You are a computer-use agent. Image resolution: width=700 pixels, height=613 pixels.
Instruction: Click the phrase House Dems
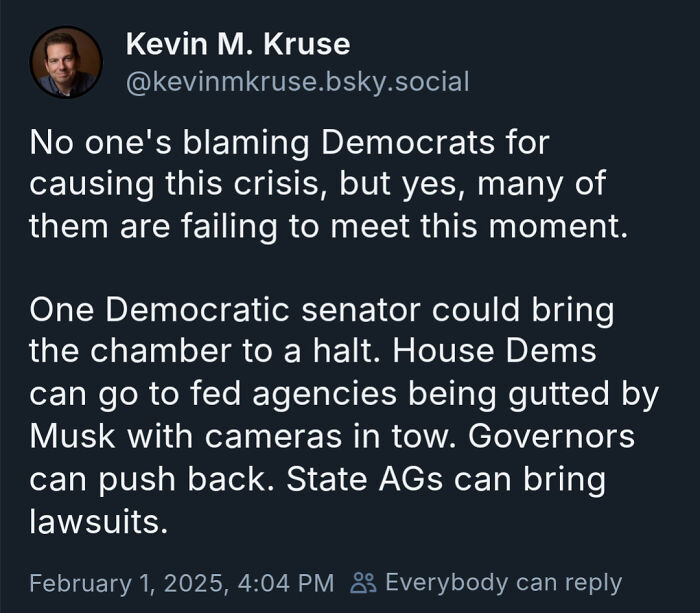click(x=495, y=351)
